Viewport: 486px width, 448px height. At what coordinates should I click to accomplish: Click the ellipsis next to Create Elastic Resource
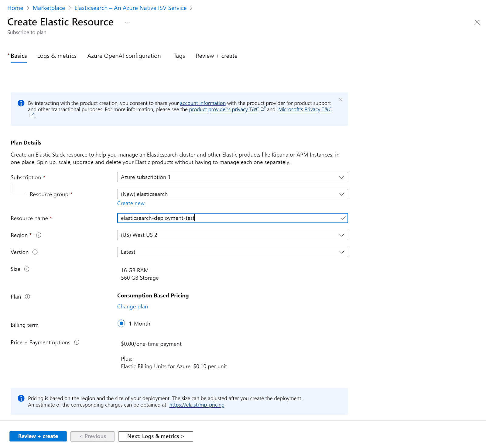(x=127, y=22)
